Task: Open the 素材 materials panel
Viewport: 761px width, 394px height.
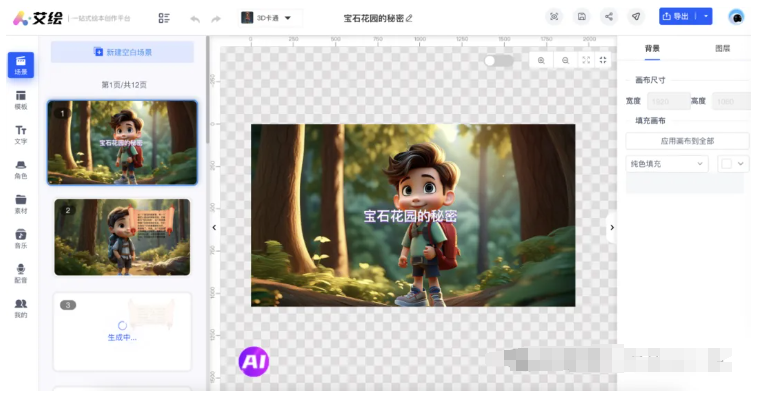Action: click(21, 204)
